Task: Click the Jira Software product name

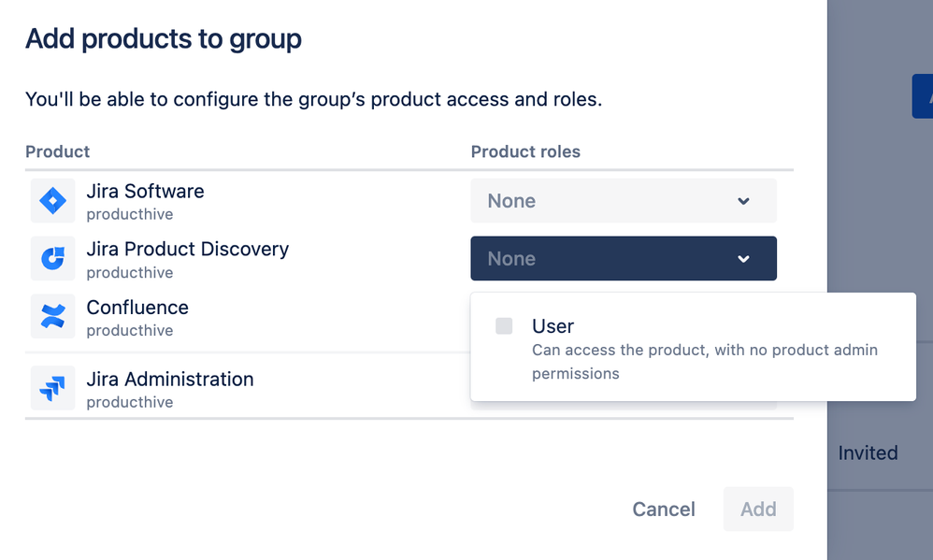Action: [x=145, y=191]
